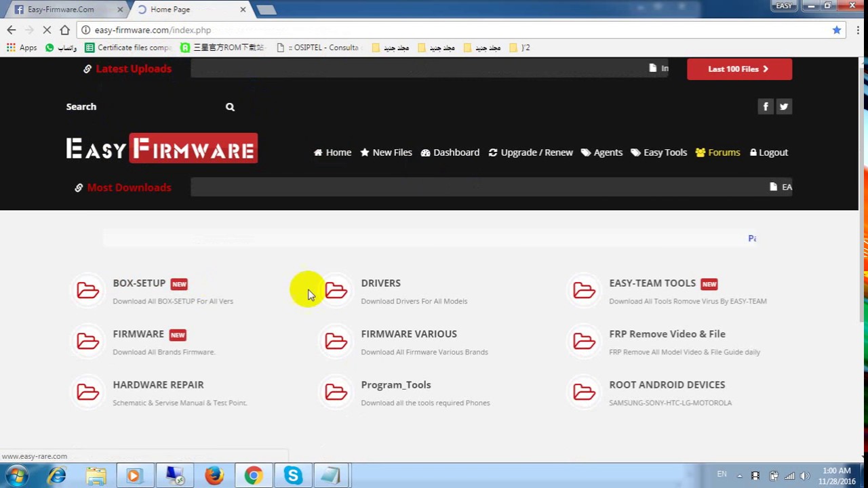Open the FIRMWARE VARIOUS folder icon
The image size is (868, 488).
(x=336, y=342)
